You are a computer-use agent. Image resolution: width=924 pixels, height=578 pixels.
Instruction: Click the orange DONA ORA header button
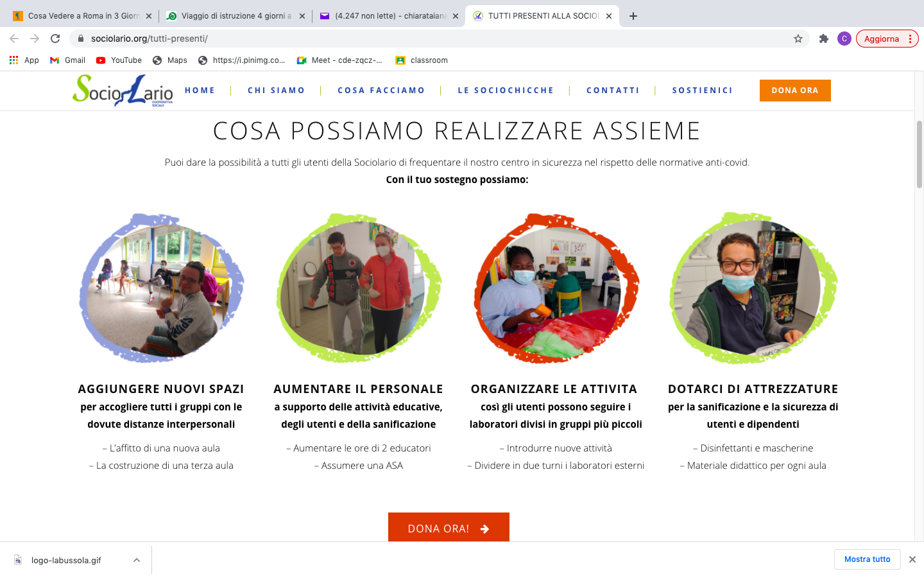795,91
